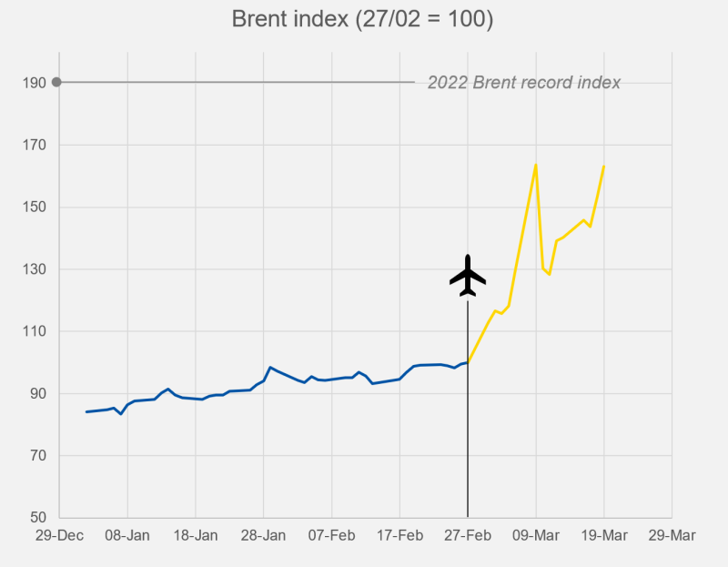728x567 pixels.
Task: Select the 09-Mar x-axis label
Action: (x=536, y=536)
